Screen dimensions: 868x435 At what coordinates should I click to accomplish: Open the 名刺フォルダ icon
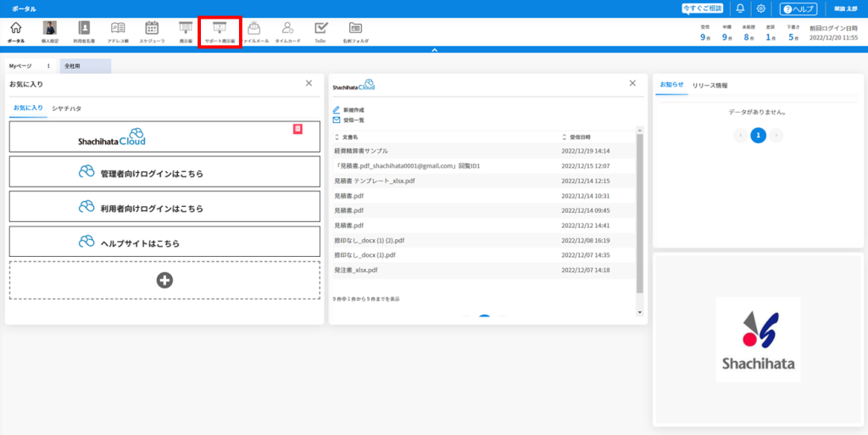(355, 32)
